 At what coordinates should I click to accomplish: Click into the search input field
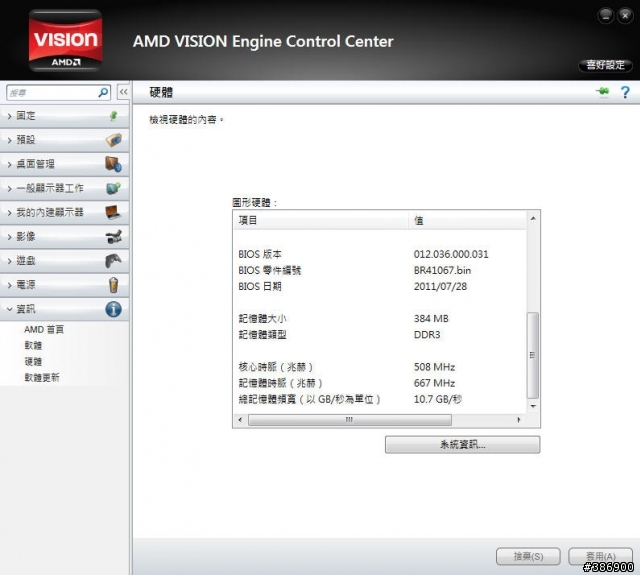pyautogui.click(x=52, y=93)
